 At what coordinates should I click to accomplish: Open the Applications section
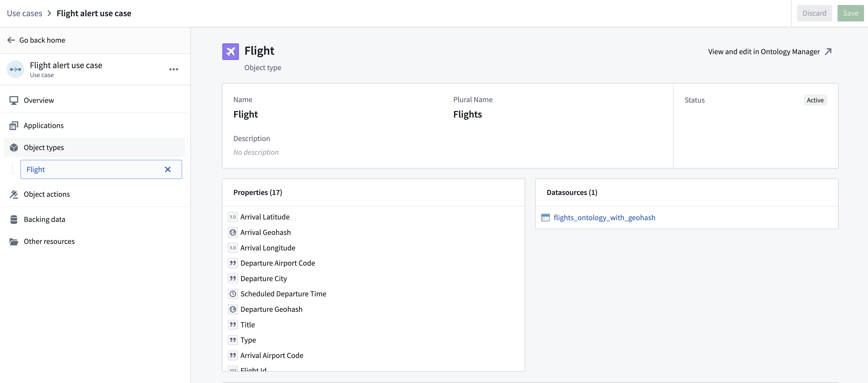[x=94, y=126]
